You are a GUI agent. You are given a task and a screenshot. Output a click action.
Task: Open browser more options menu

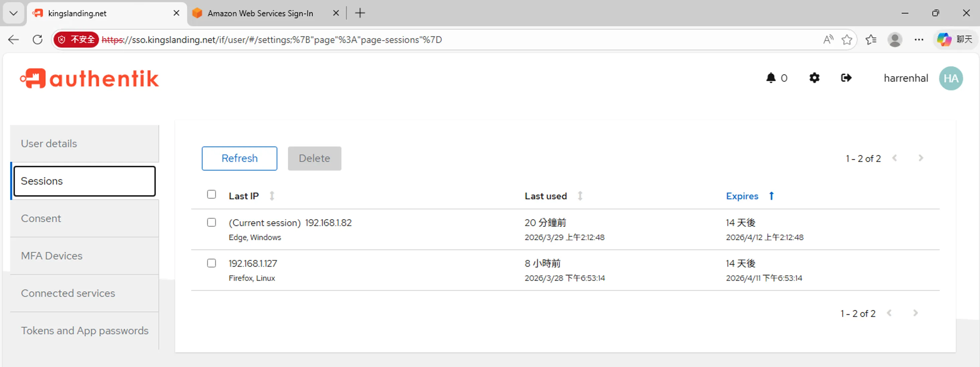[x=919, y=39]
